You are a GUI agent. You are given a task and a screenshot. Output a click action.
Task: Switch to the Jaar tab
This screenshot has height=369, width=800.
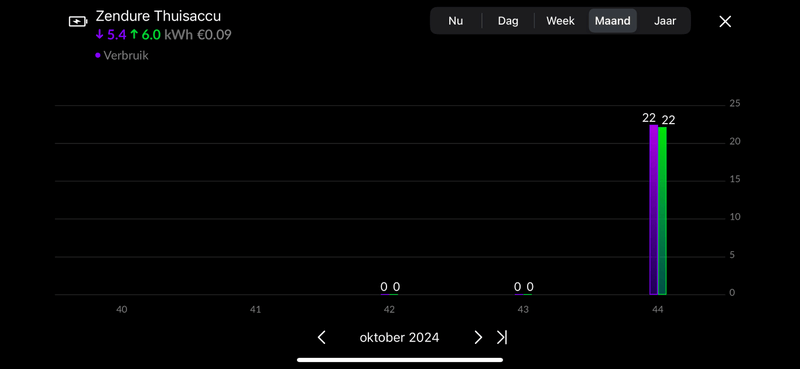665,21
